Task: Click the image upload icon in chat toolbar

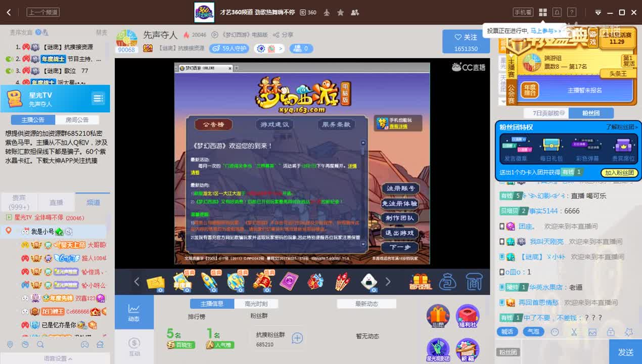Action: (x=592, y=332)
